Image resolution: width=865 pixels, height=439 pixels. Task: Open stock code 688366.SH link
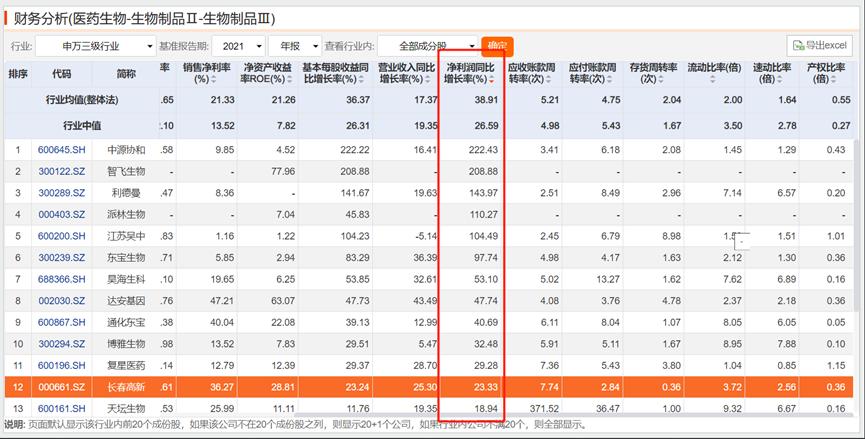tap(62, 279)
